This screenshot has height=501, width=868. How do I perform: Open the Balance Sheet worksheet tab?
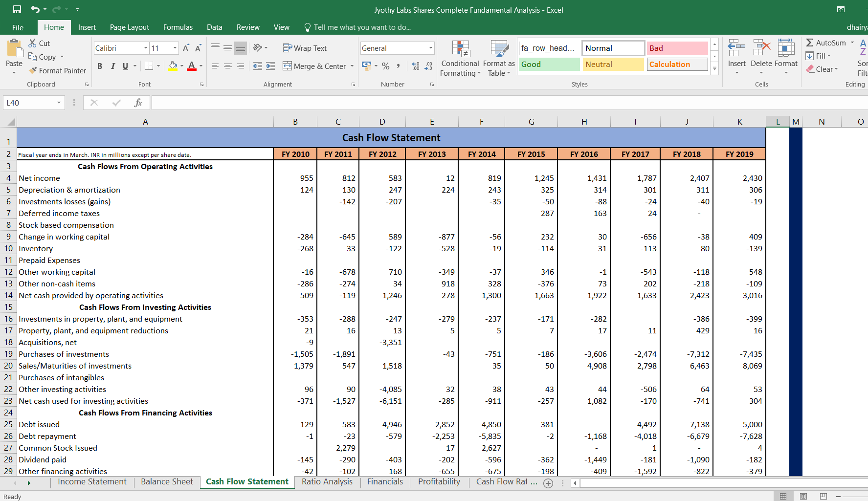pos(167,482)
